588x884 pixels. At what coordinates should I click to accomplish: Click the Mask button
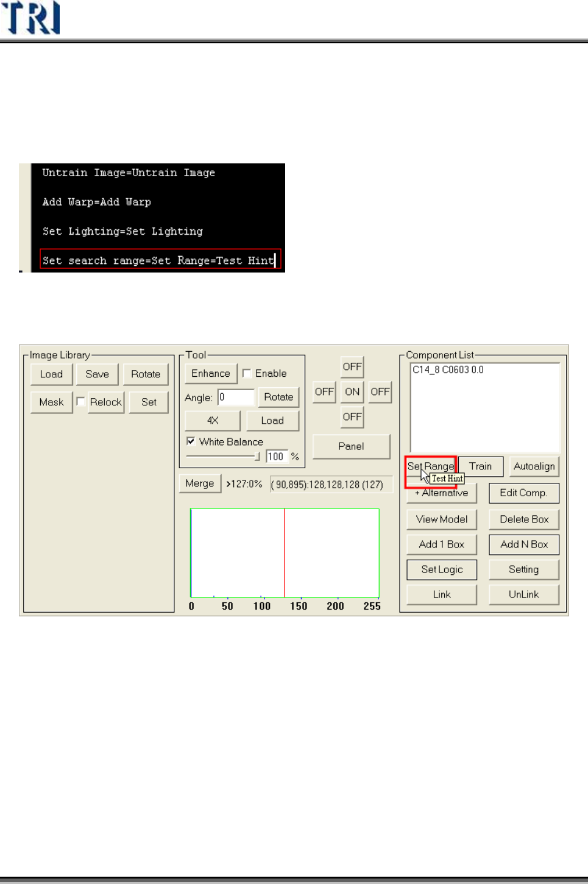[52, 402]
